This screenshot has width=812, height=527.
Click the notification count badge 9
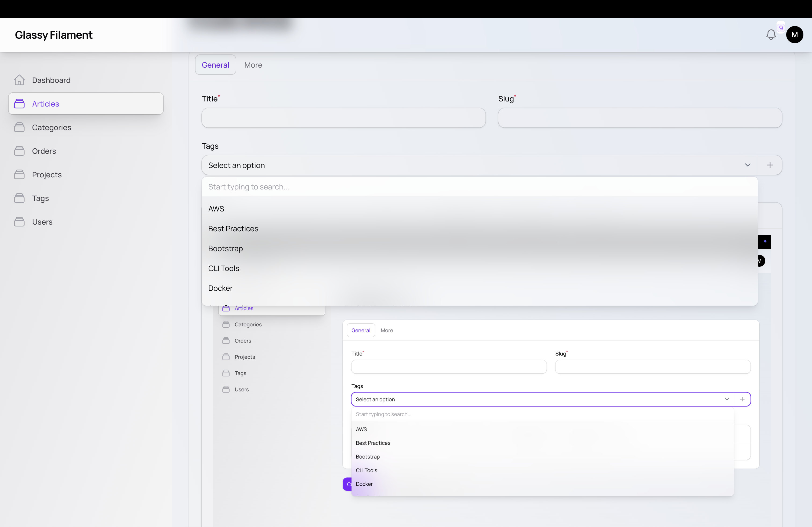pos(781,28)
